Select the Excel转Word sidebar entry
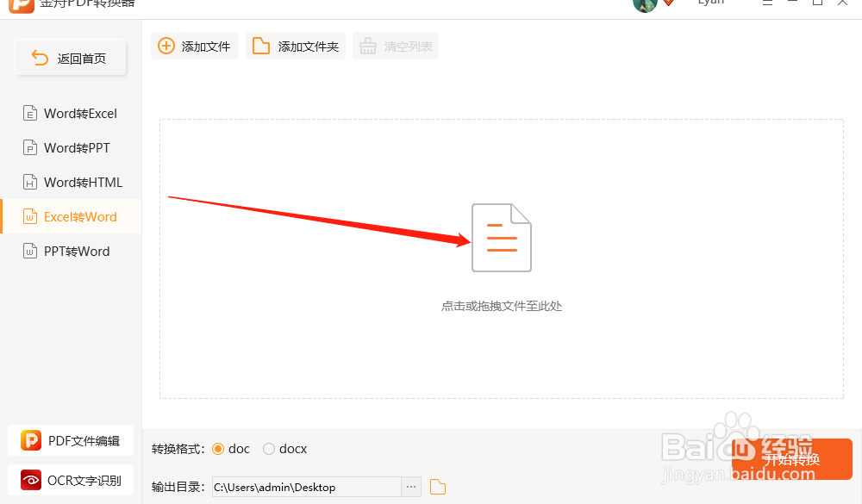Viewport: 862px width, 504px height. (73, 216)
